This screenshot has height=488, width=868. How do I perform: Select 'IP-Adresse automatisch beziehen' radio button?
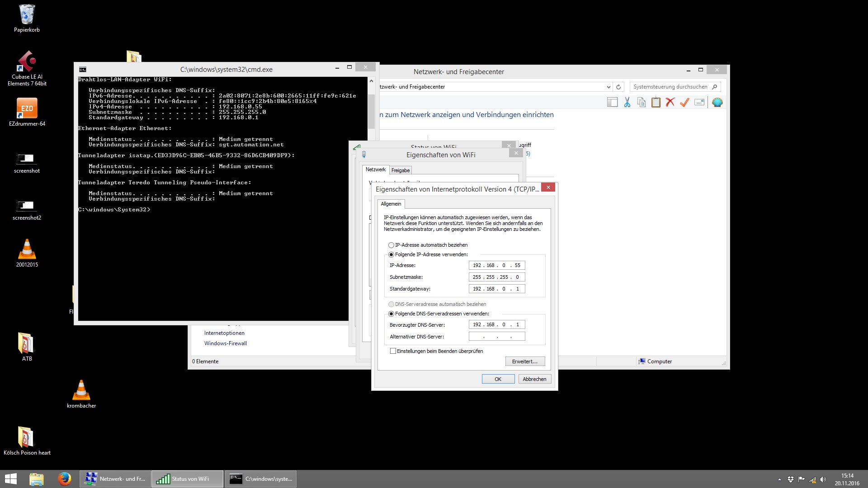click(392, 245)
